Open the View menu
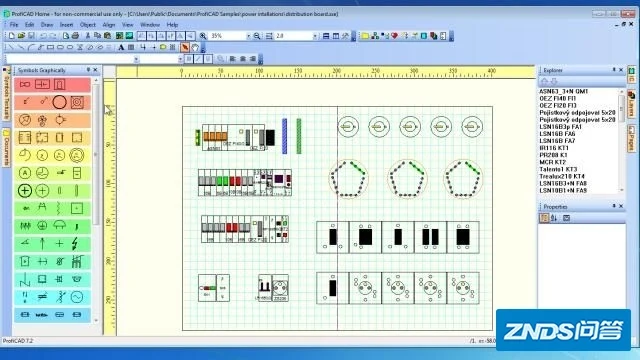Viewport: 640px width, 360px height. pos(128,25)
